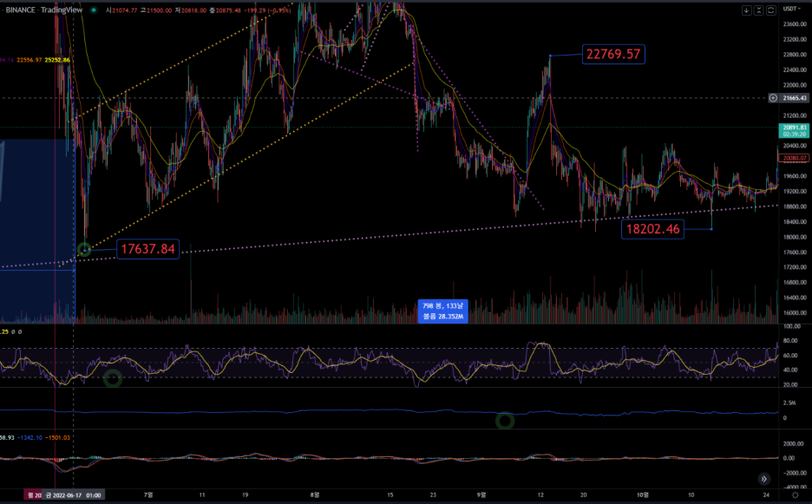Screen dimensions: 812x504
Task: Click the open price value 21074.77
Action: pos(124,10)
